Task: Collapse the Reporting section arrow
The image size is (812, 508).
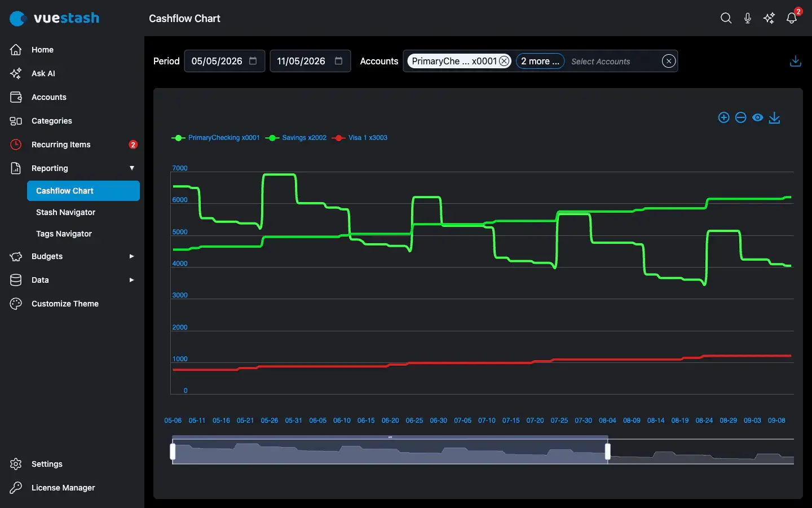Action: coord(131,168)
